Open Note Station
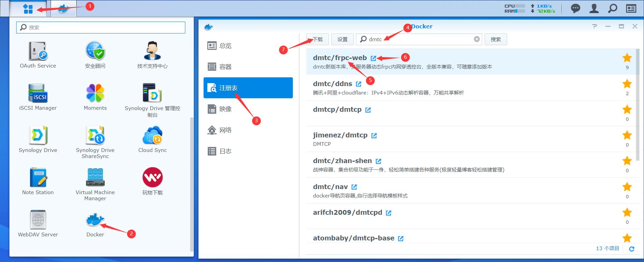 click(x=38, y=181)
